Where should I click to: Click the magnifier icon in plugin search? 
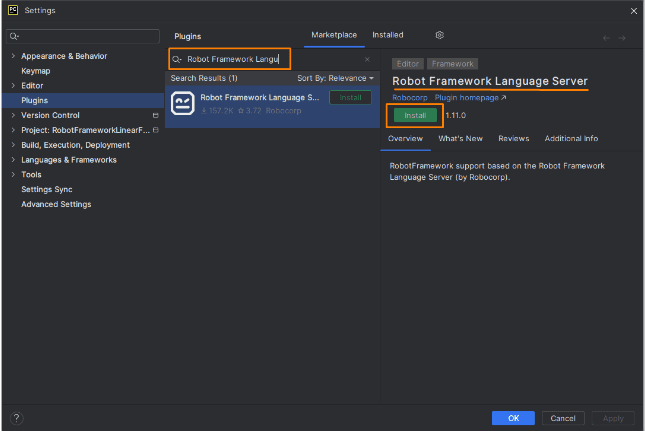(x=177, y=60)
